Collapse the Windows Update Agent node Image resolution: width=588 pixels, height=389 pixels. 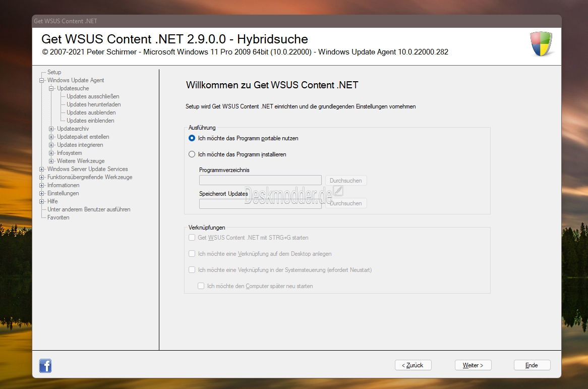click(x=42, y=80)
